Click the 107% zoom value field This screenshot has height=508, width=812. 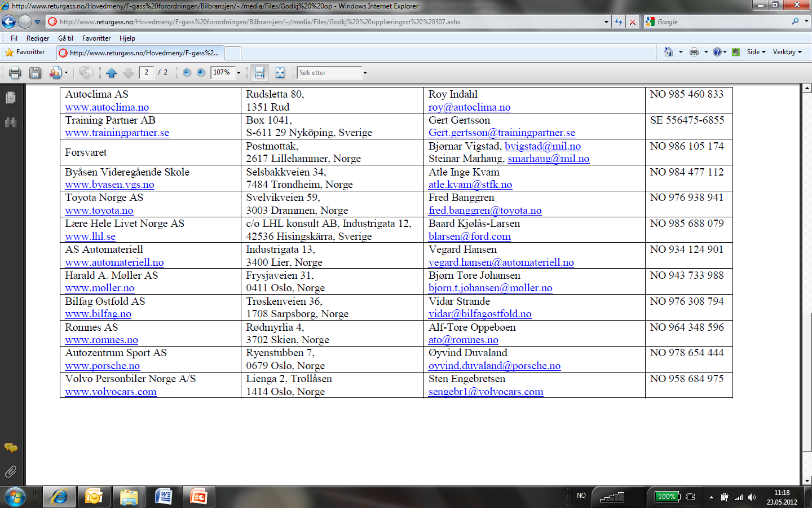222,72
